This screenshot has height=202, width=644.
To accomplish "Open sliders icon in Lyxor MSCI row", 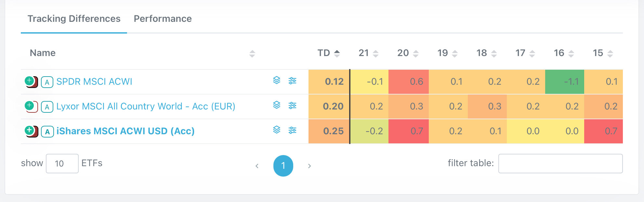I will point(293,105).
